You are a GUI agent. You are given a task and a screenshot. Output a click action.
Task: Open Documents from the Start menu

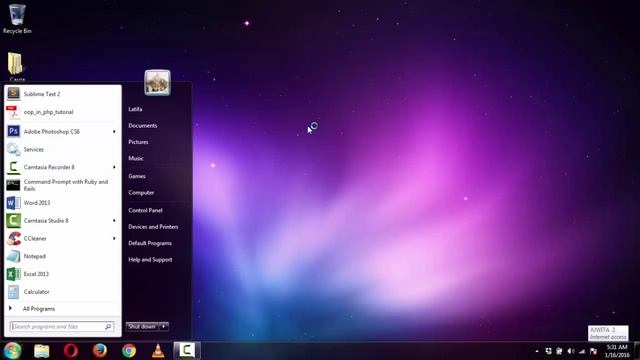pyautogui.click(x=142, y=126)
